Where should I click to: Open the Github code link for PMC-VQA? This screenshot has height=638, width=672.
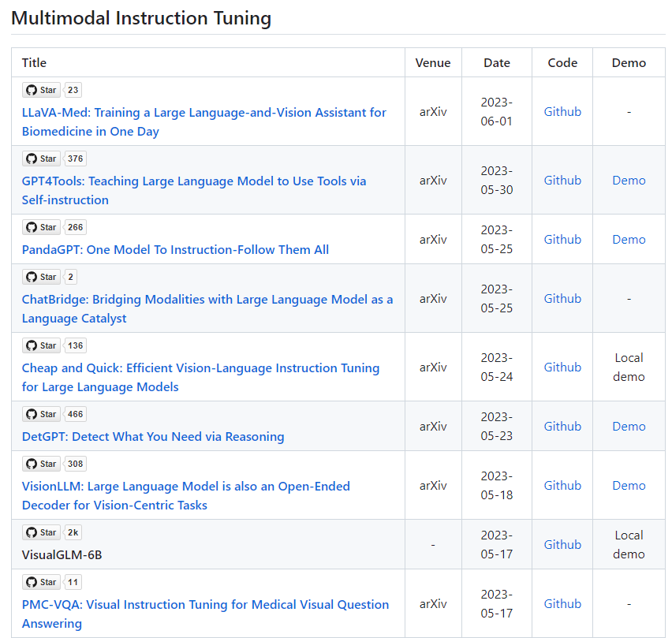[x=562, y=604]
